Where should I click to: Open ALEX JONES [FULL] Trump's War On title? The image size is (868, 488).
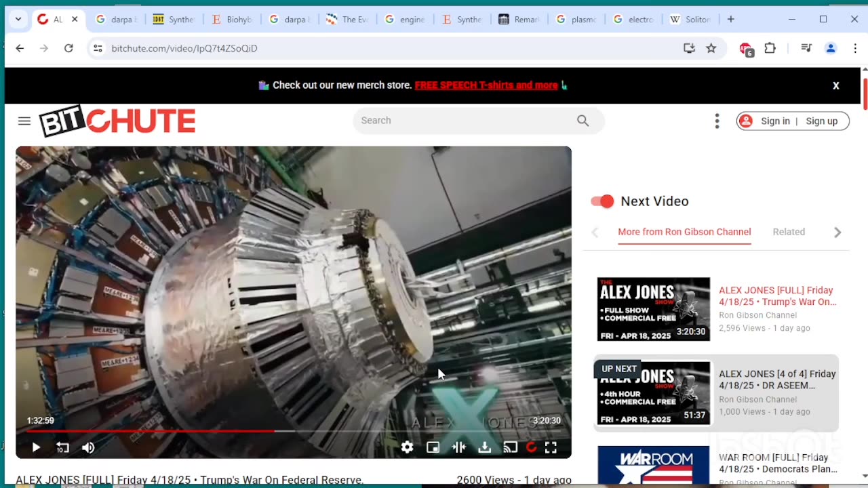click(778, 296)
